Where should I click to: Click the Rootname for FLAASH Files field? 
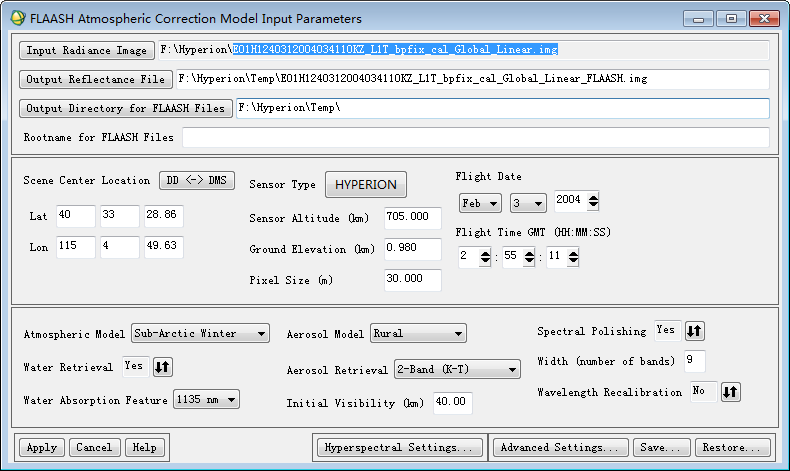(476, 137)
